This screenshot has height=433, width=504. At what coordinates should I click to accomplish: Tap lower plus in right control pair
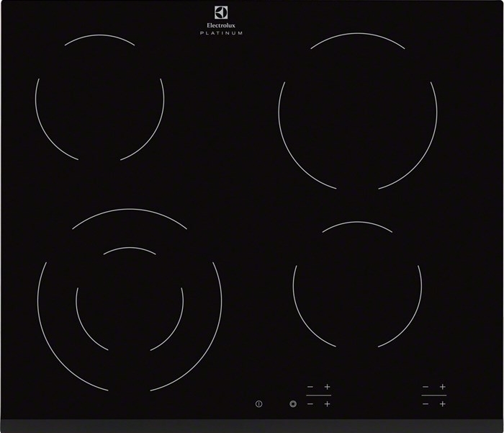(x=443, y=403)
